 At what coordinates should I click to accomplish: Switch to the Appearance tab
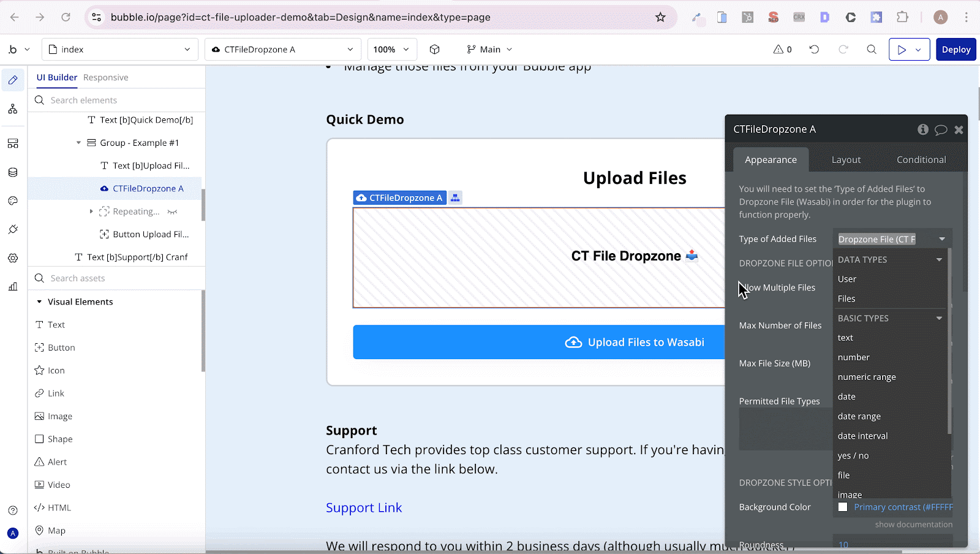pos(771,160)
